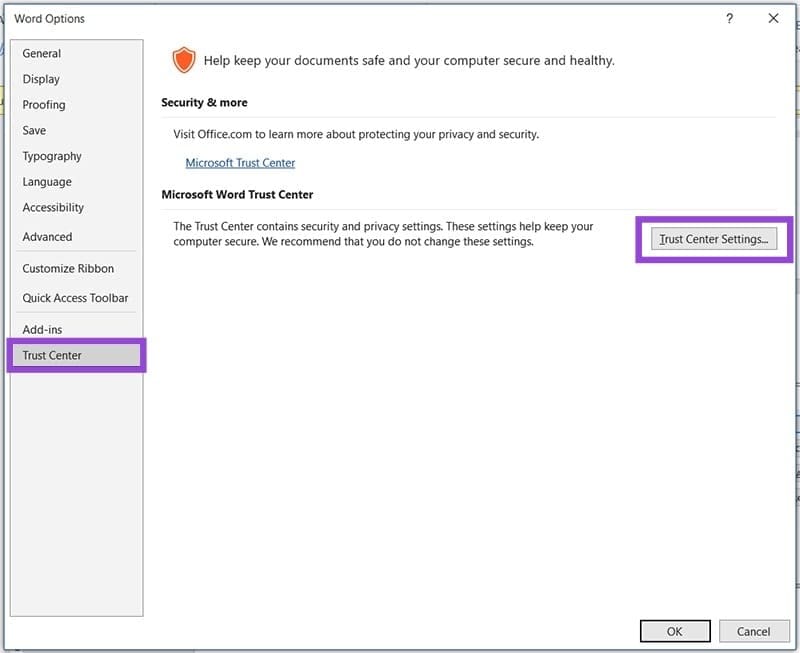Dismiss the dialog using Cancel
This screenshot has height=653, width=800.
[754, 631]
